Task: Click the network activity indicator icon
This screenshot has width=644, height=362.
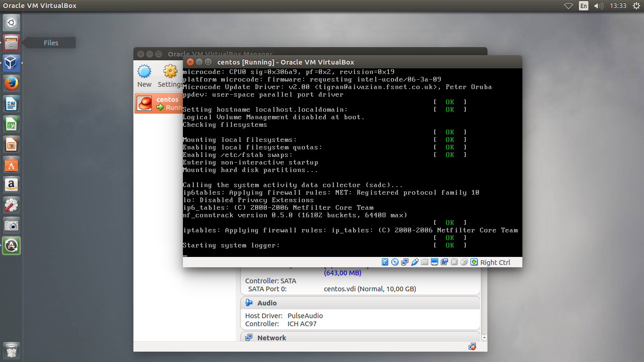Action: (405, 262)
